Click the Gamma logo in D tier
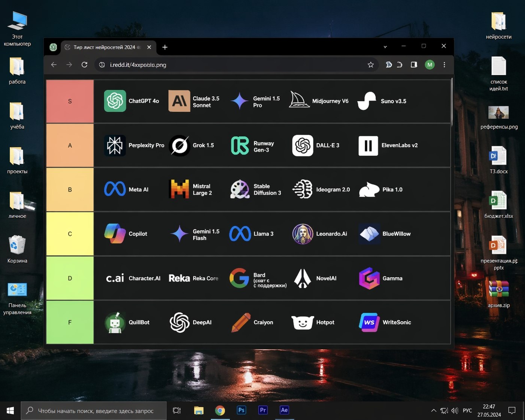The height and width of the screenshot is (420, 525). [x=369, y=278]
